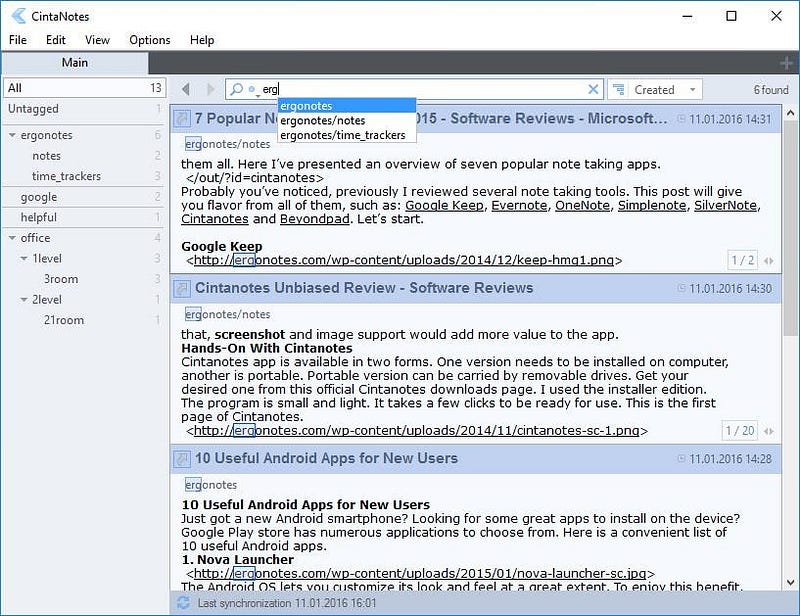Click the notes list scroll down arrow

click(x=790, y=582)
